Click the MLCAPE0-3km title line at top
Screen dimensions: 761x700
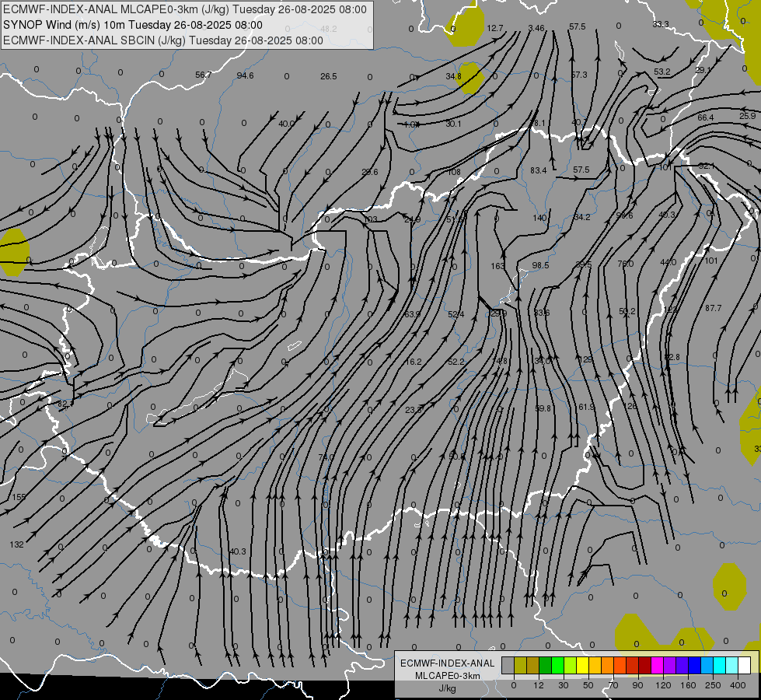185,9
